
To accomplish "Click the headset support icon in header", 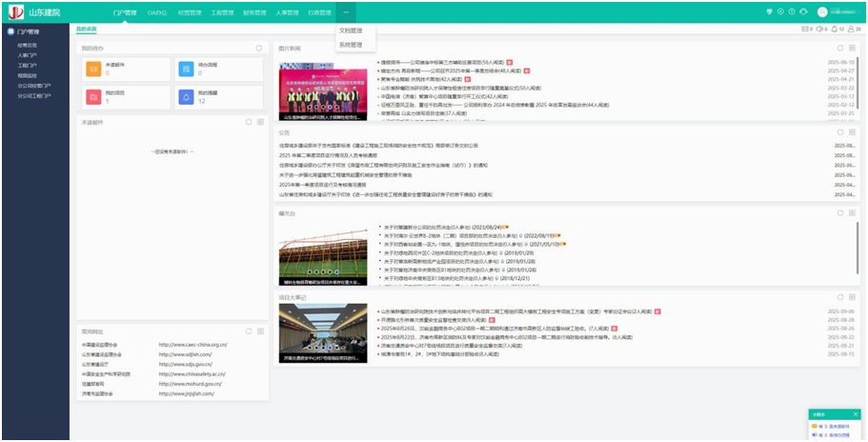I will tap(803, 11).
